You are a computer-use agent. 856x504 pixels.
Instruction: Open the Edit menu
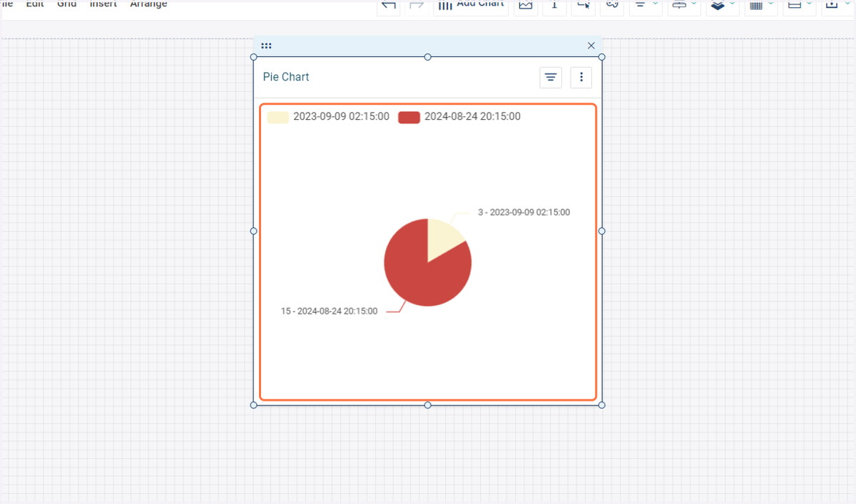[35, 4]
